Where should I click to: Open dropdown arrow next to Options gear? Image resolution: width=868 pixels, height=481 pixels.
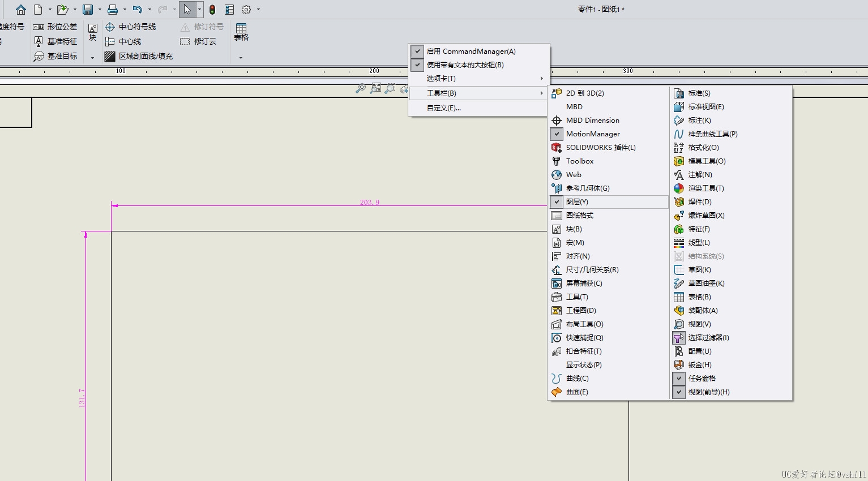pos(259,10)
